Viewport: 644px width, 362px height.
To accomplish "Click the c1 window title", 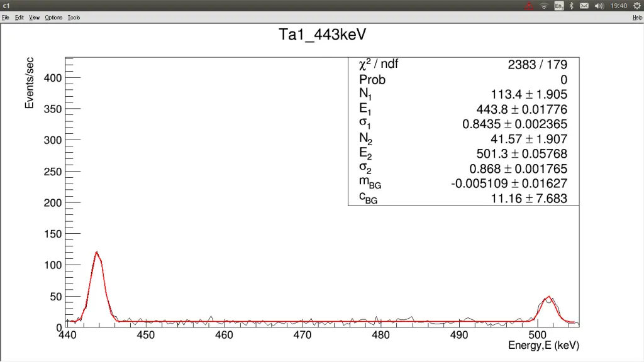I will coord(6,6).
